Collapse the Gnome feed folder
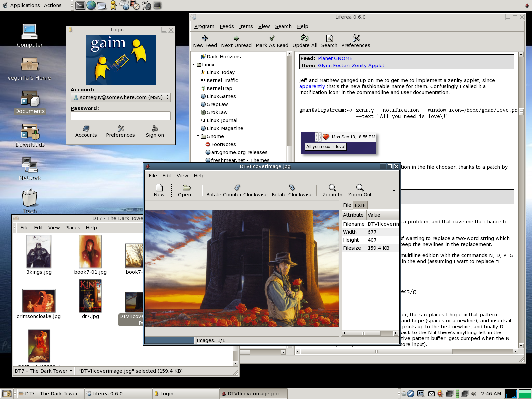 click(198, 136)
